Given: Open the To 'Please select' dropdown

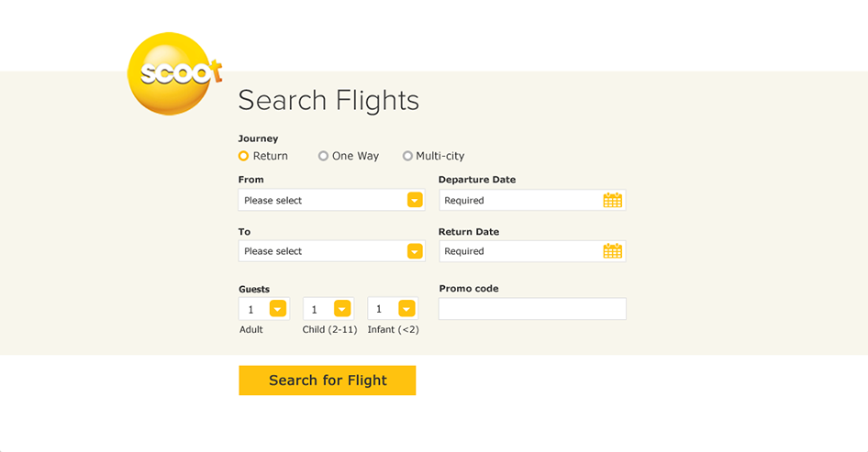Looking at the screenshot, I should pos(331,251).
